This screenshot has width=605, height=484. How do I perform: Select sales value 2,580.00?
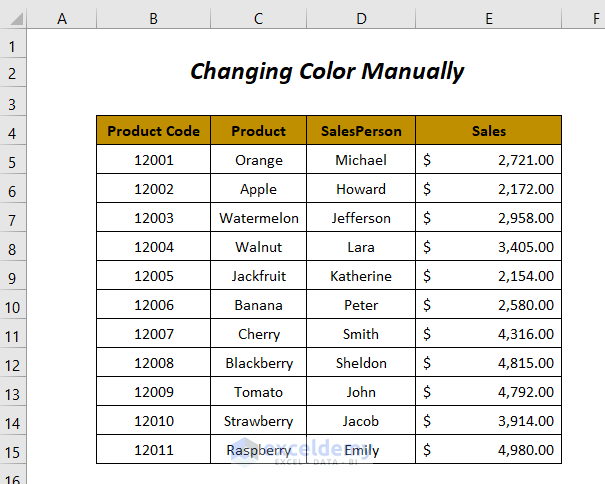click(x=489, y=304)
